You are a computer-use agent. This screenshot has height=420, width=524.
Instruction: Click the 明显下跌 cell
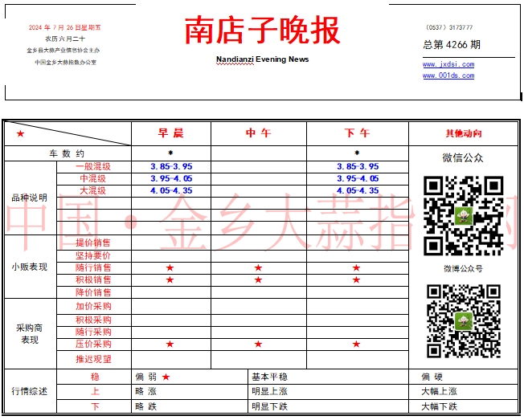[x=269, y=406]
